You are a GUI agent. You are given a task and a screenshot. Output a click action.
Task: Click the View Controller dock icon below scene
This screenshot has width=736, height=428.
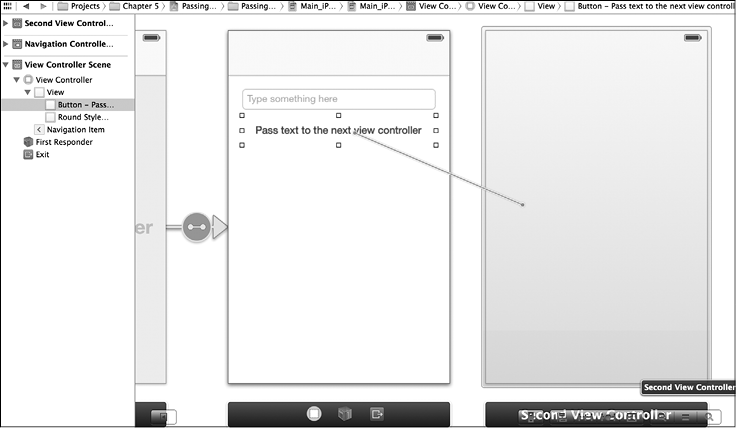click(x=313, y=413)
